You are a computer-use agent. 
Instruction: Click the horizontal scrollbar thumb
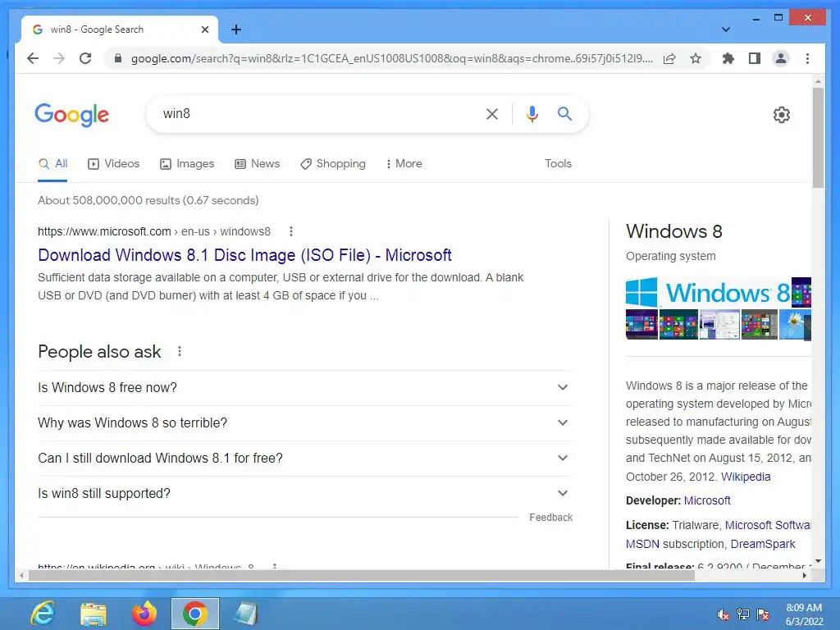361,575
